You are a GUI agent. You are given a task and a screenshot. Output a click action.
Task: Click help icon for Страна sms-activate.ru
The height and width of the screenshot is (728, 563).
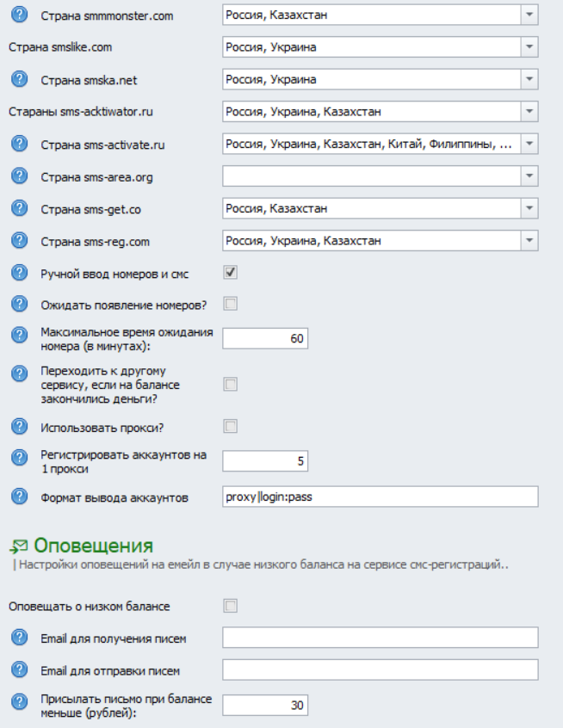[x=18, y=145]
